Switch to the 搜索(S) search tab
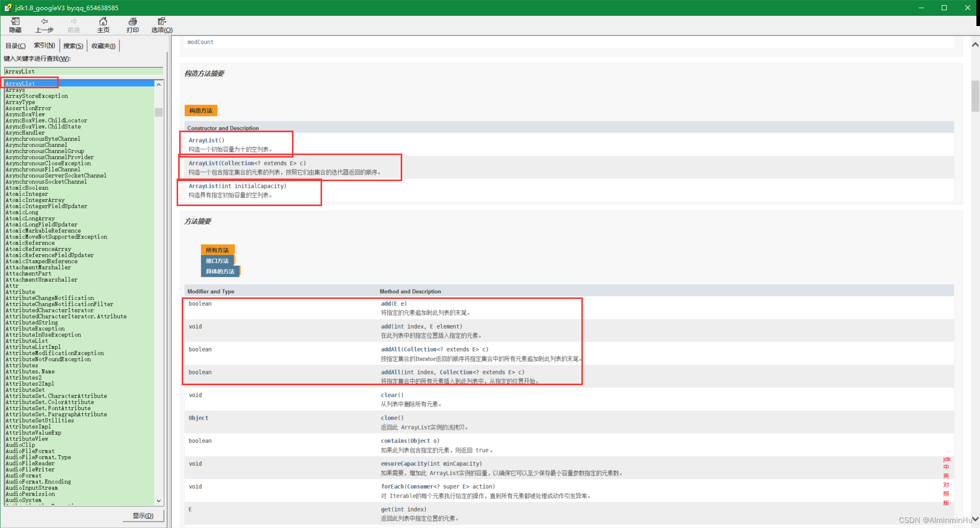This screenshot has width=980, height=528. pyautogui.click(x=73, y=46)
